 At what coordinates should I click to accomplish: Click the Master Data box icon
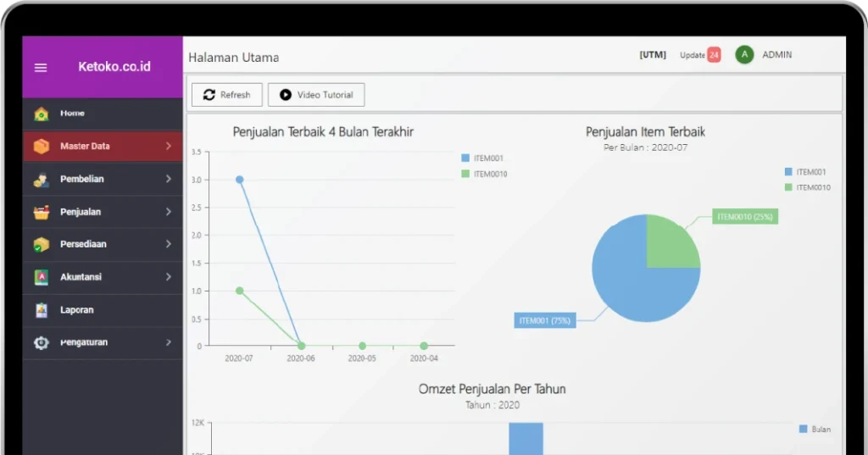point(41,146)
